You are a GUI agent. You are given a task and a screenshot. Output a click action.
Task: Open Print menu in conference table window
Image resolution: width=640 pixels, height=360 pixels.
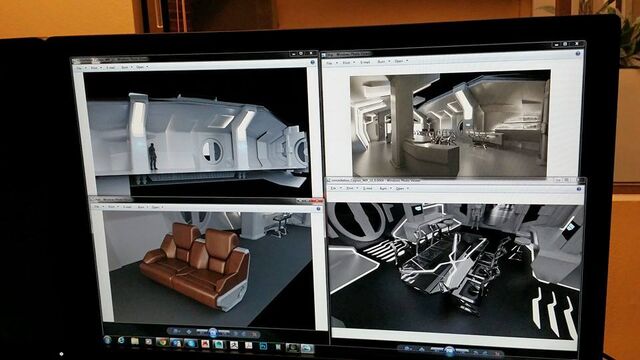click(x=351, y=188)
